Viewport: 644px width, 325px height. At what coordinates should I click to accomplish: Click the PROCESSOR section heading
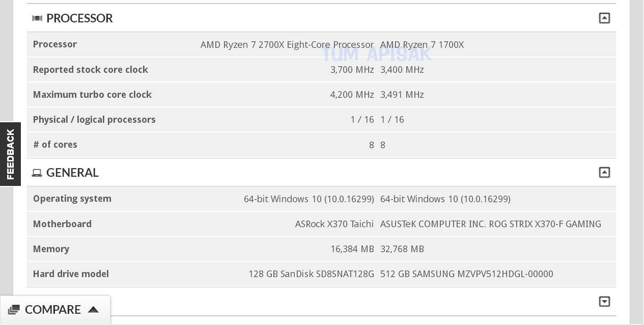click(x=79, y=18)
